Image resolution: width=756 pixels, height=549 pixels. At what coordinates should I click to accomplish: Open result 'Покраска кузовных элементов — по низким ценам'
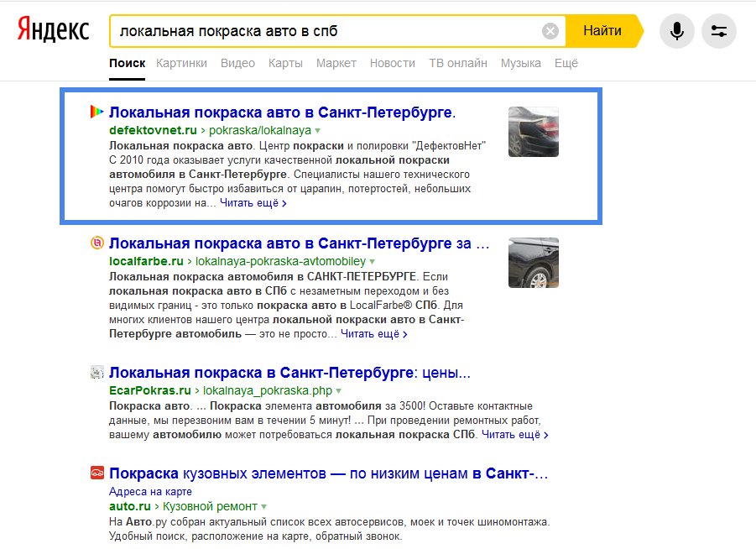(x=328, y=473)
